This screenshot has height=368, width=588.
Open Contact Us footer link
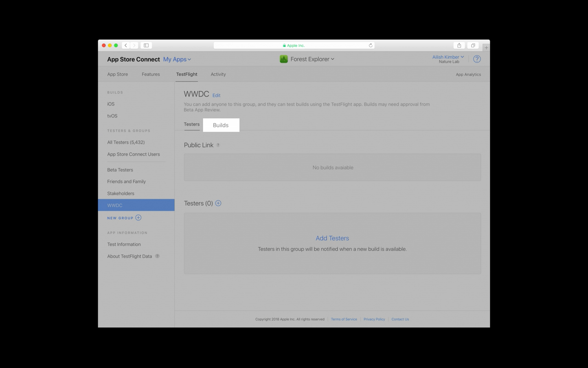(x=400, y=319)
